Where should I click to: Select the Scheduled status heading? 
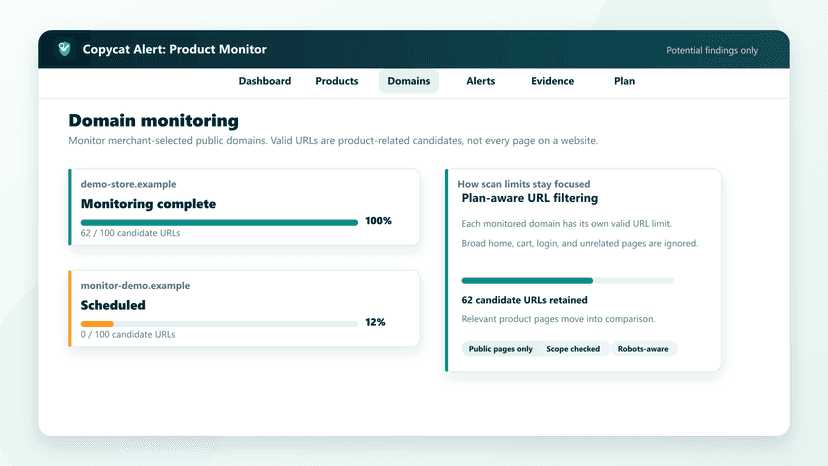[113, 305]
